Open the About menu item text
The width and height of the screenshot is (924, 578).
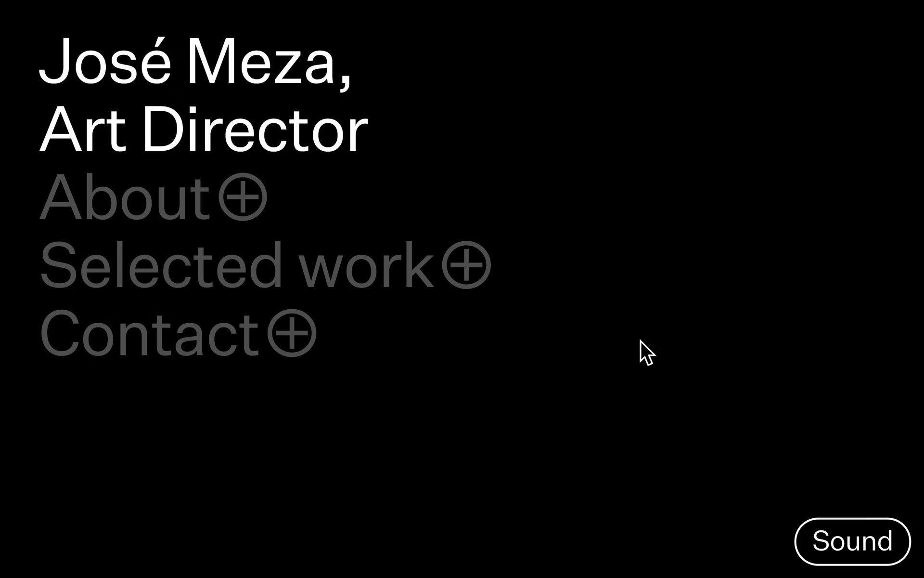coord(125,198)
